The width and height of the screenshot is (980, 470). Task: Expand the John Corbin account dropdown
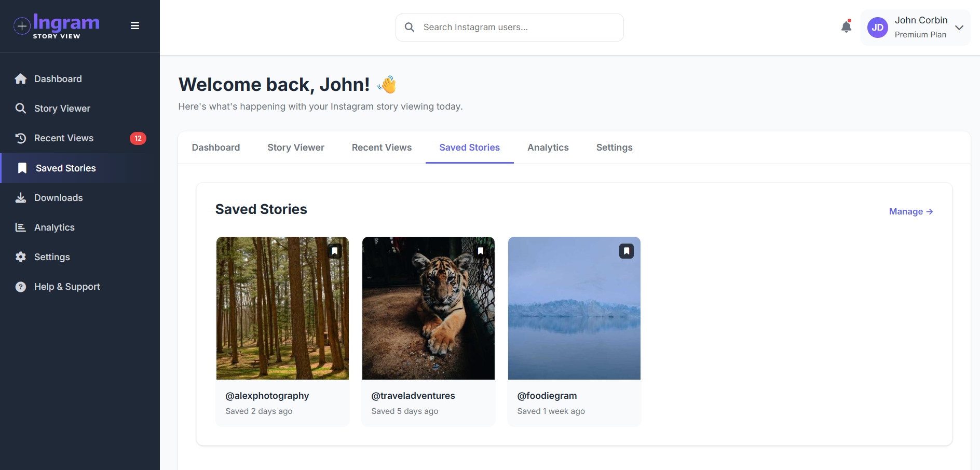960,28
